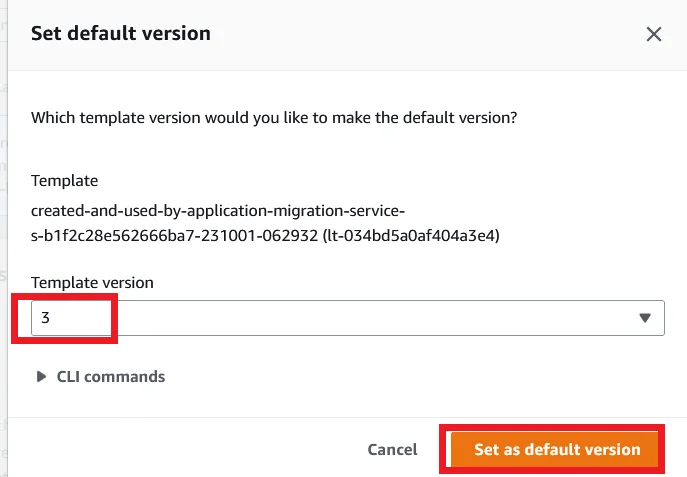
Task: Click Set as default version button
Action: pos(557,450)
